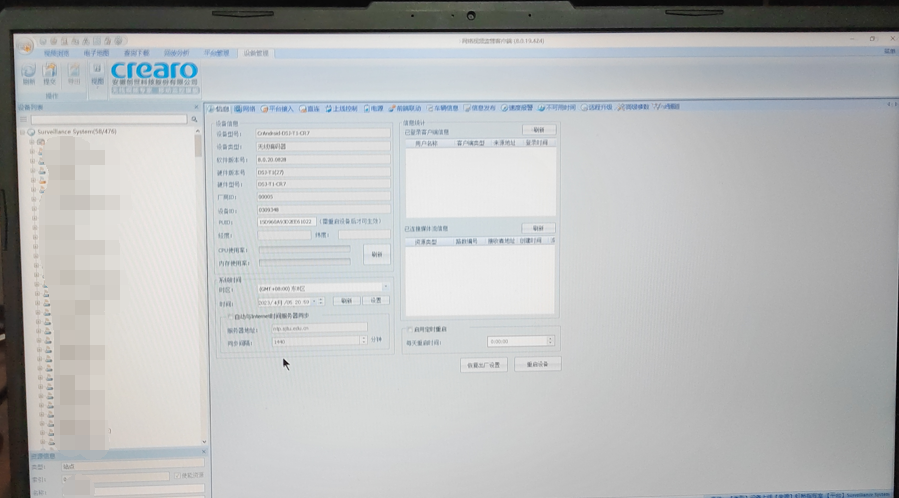Open the 平台接入 (Platform access) page
Screen dimensions: 899x498
276,108
